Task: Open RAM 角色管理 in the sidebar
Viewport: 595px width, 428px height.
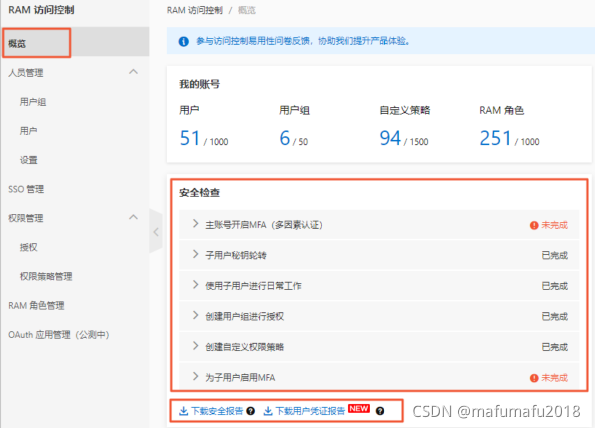Action: (x=36, y=305)
